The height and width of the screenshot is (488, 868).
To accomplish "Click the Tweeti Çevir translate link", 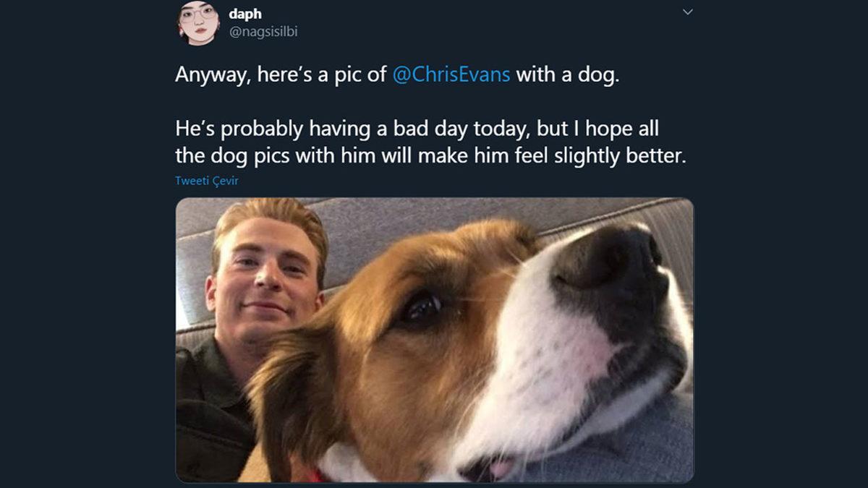I will click(206, 181).
